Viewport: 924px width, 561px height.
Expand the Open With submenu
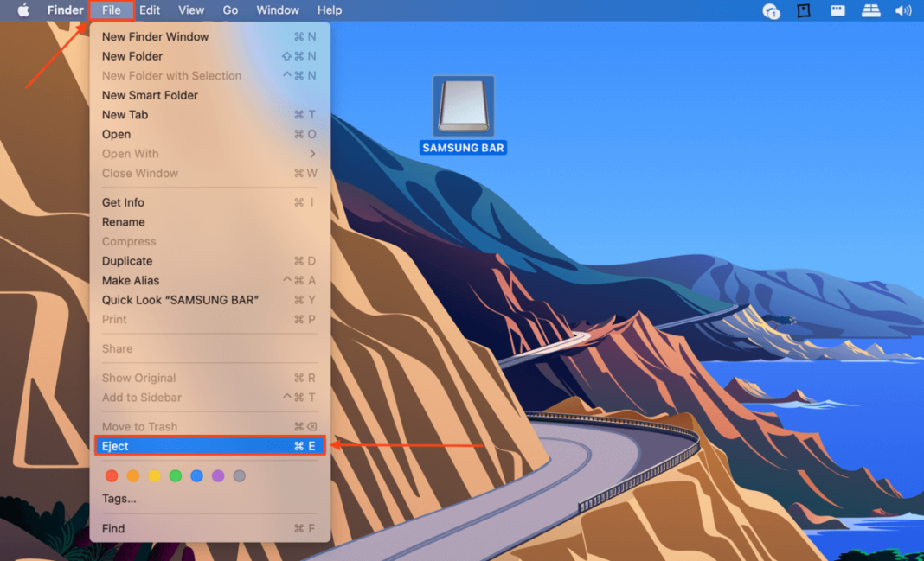pyautogui.click(x=130, y=153)
